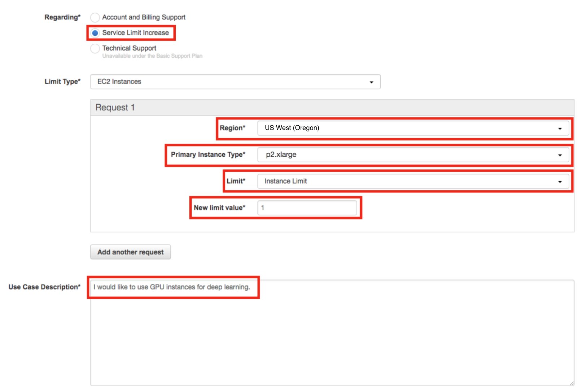Select Account and Billing Support radio
Screen dimensions: 586x392
(95, 17)
